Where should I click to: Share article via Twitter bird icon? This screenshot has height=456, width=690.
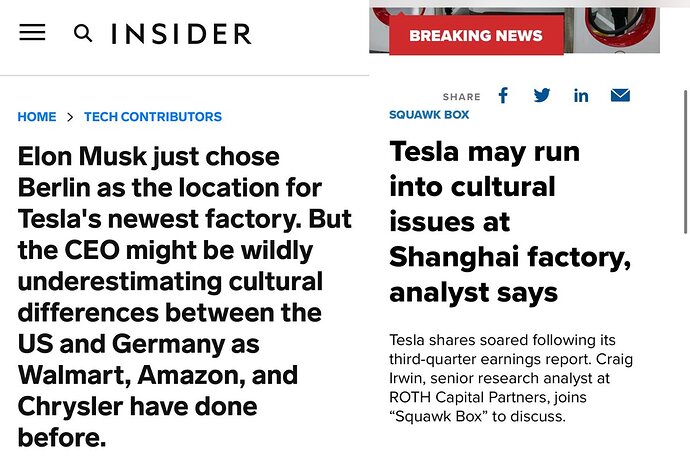(542, 95)
